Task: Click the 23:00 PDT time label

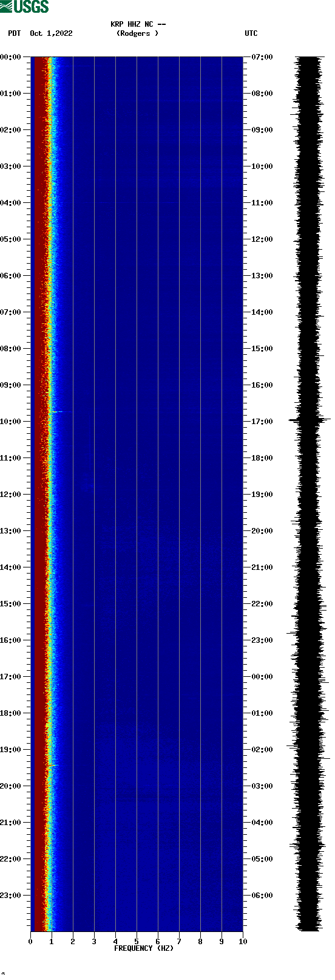Action: coord(11,896)
